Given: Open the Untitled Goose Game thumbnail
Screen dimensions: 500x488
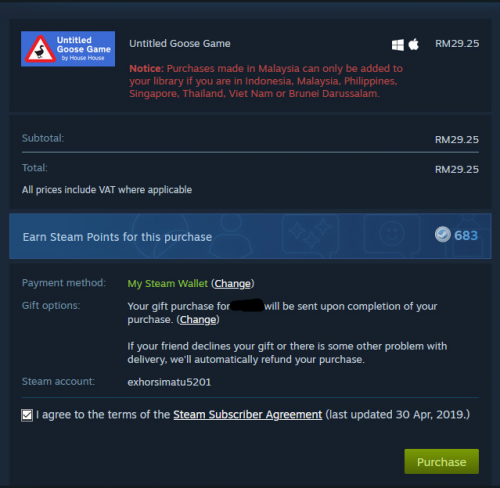Looking at the screenshot, I should coord(68,49).
